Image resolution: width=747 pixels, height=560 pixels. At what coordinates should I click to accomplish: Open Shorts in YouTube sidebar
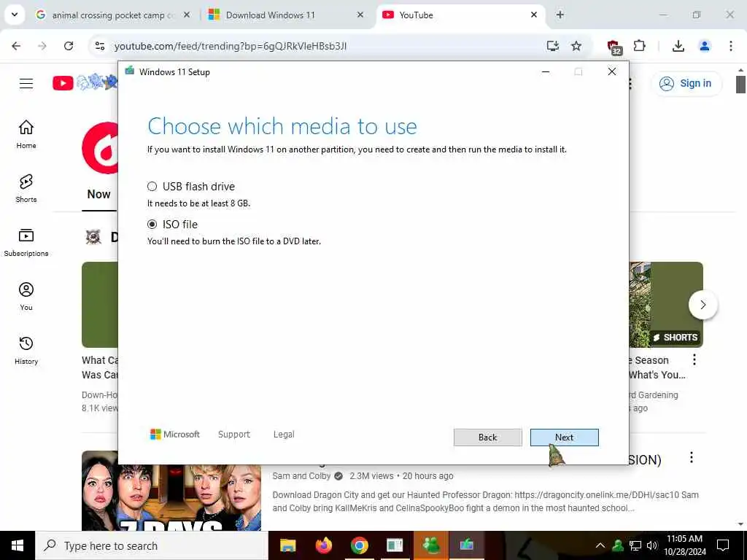(26, 189)
